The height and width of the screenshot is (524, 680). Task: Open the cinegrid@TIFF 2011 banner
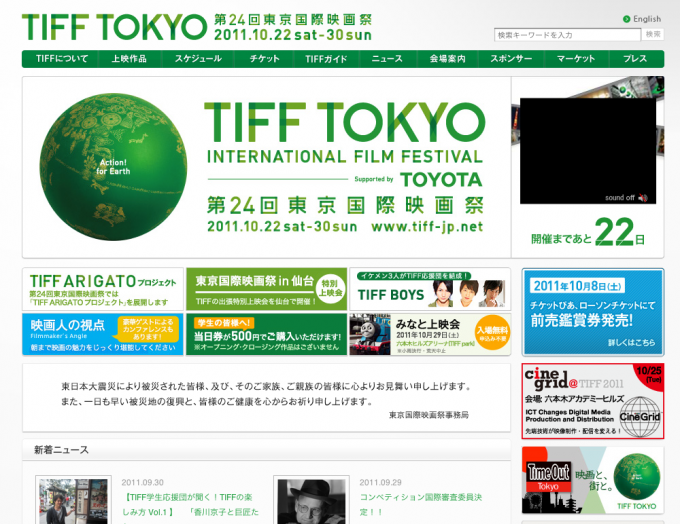click(593, 401)
